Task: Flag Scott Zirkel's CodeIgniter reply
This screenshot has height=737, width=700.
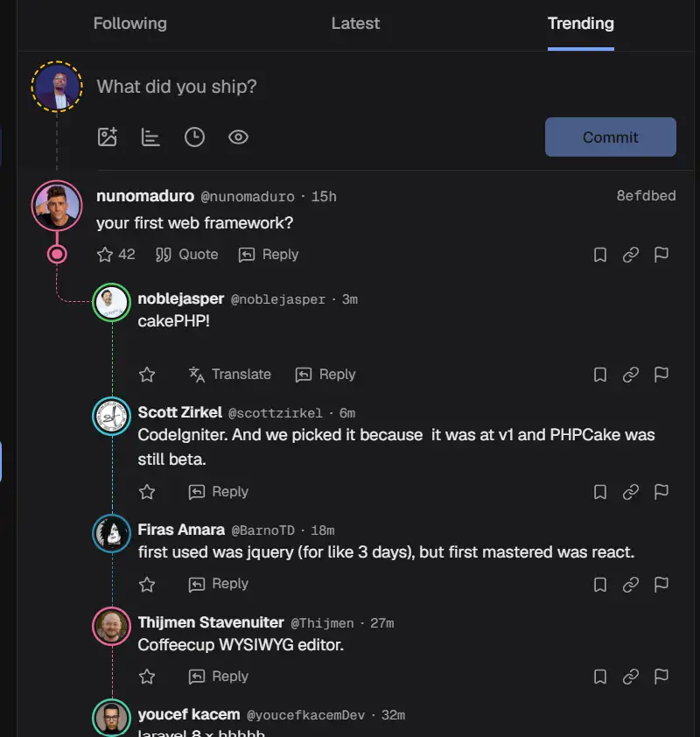Action: (661, 491)
